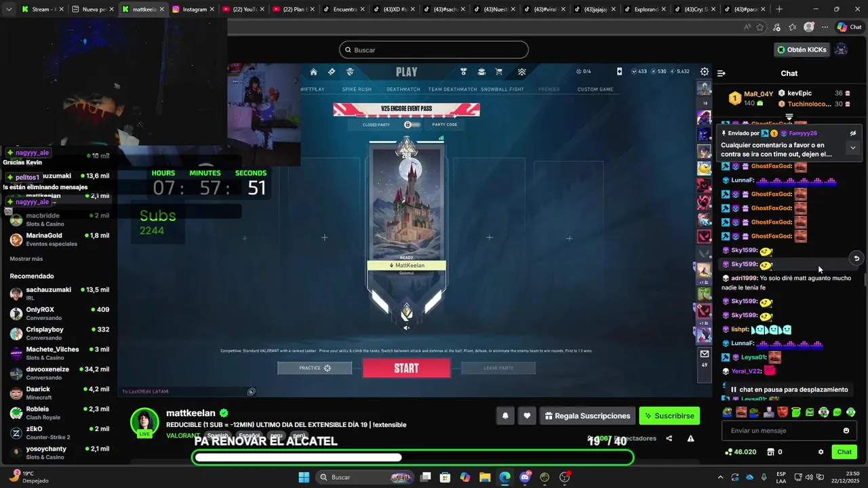Expand the pinned message from Famyyy28

853,147
